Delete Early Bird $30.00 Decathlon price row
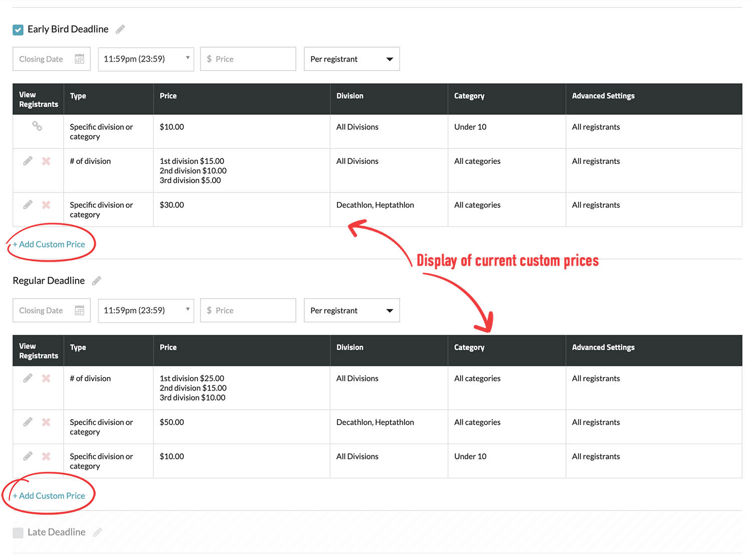Screen dimensions: 752x560 (46, 205)
